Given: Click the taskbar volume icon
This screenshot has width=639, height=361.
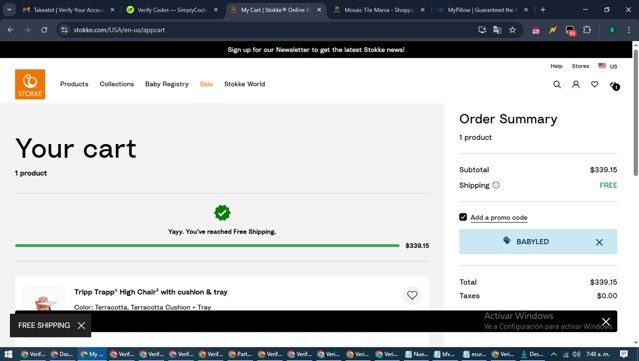Looking at the screenshot, I should coord(576,354).
